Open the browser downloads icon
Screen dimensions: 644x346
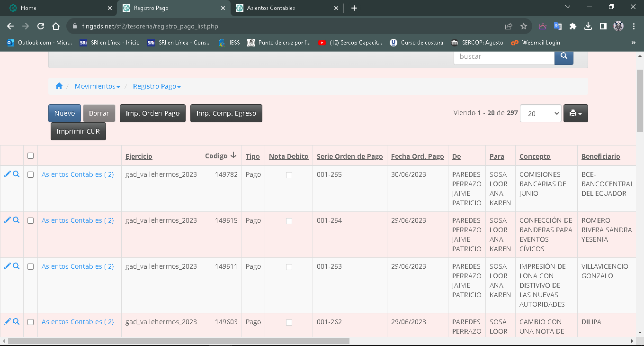588,27
